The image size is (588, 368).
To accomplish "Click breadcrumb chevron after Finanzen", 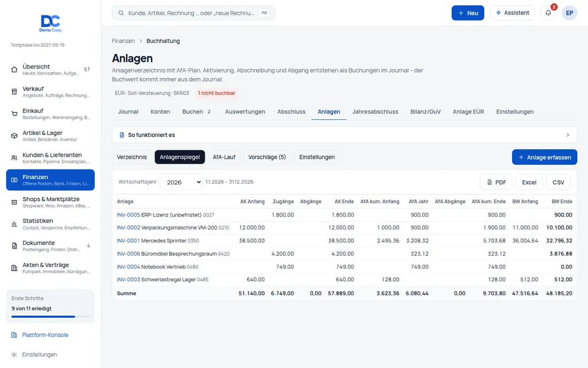I will [141, 41].
